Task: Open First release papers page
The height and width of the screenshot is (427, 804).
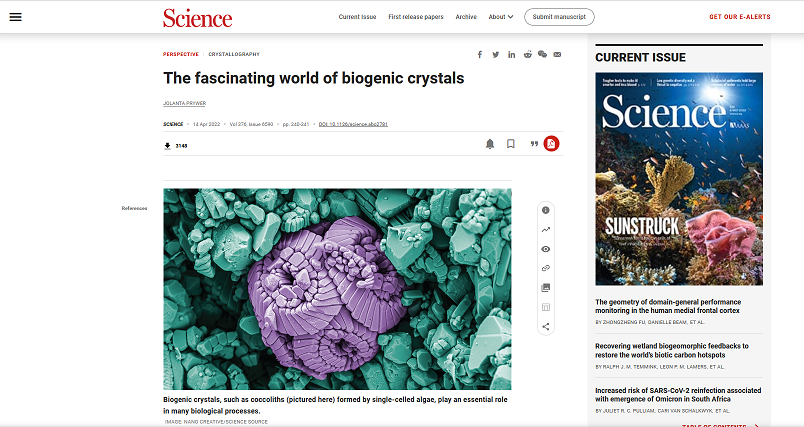Action: [416, 17]
